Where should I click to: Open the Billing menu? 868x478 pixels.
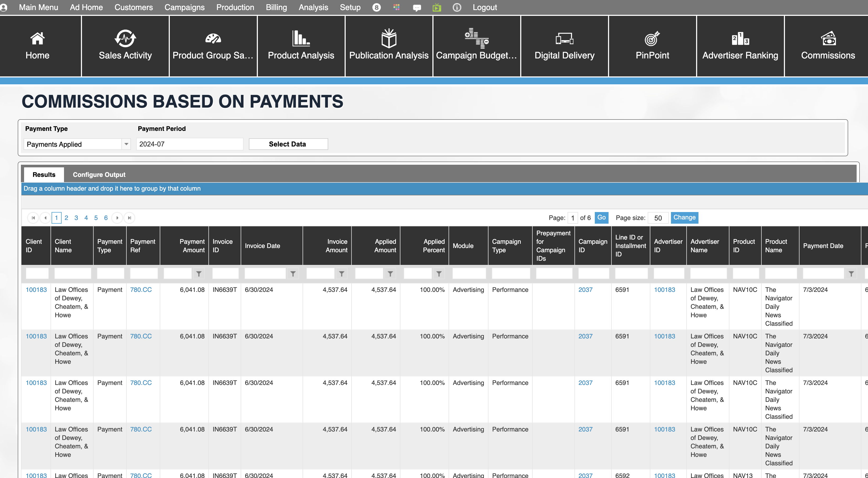click(276, 7)
